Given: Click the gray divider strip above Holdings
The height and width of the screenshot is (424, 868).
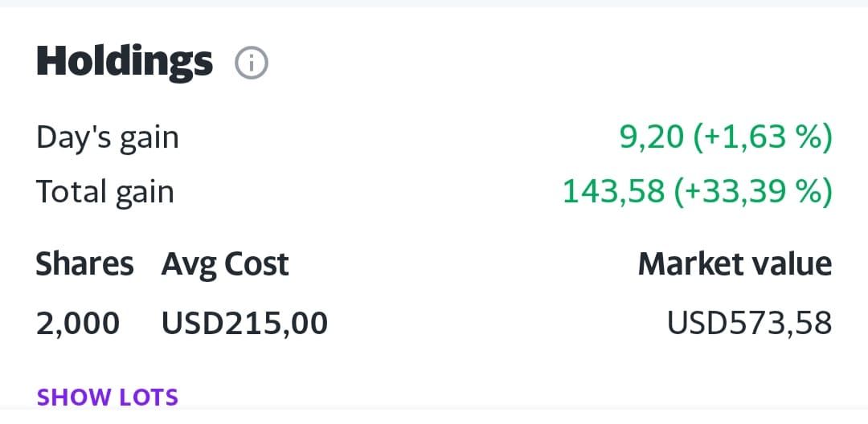Looking at the screenshot, I should point(434,3).
